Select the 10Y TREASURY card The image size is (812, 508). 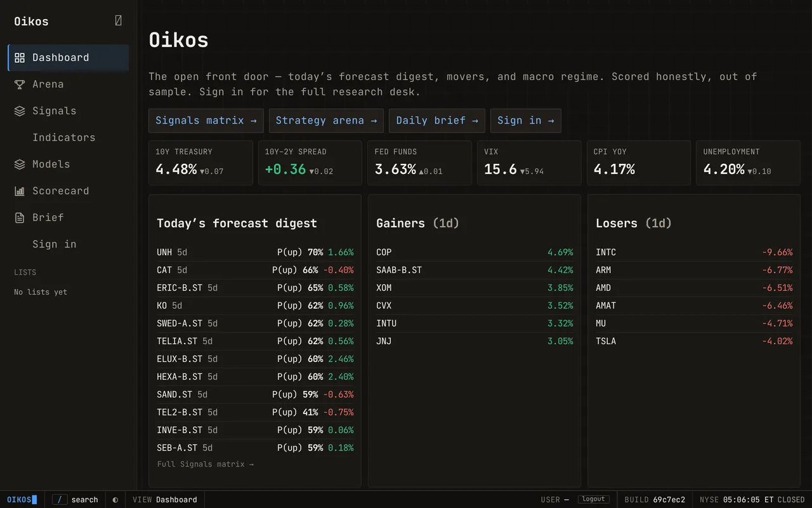point(200,163)
